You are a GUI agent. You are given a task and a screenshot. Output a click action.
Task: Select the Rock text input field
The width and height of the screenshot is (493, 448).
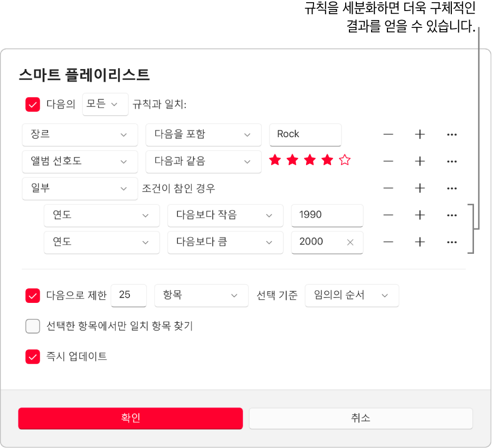pyautogui.click(x=305, y=135)
